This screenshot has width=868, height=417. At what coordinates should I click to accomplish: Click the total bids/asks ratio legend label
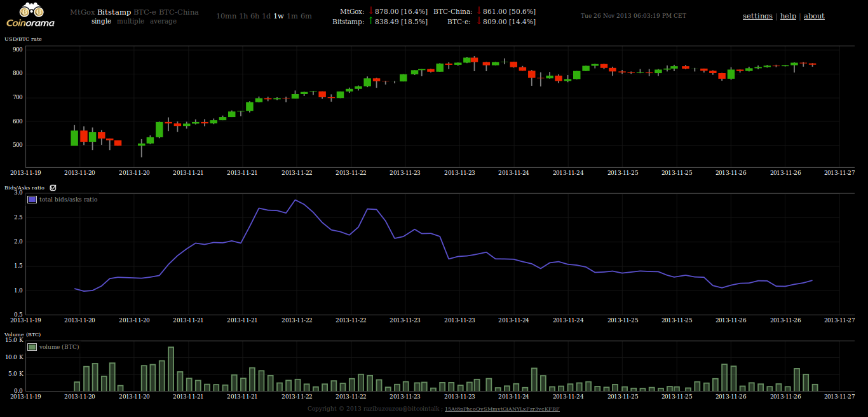click(69, 200)
